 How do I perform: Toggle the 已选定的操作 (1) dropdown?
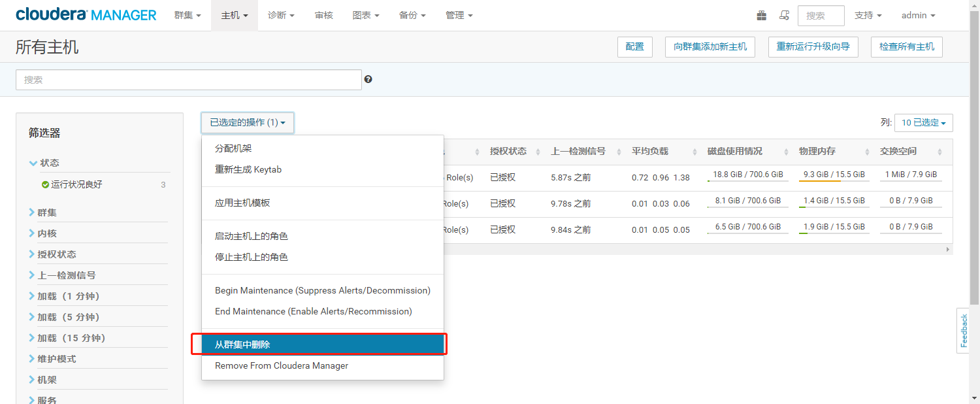248,122
